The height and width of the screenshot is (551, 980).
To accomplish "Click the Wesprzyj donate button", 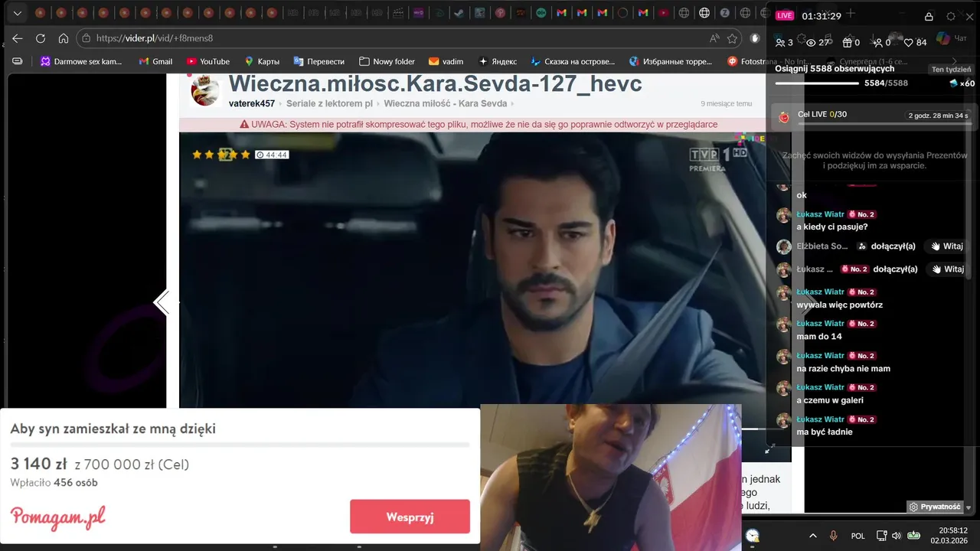I will click(410, 517).
